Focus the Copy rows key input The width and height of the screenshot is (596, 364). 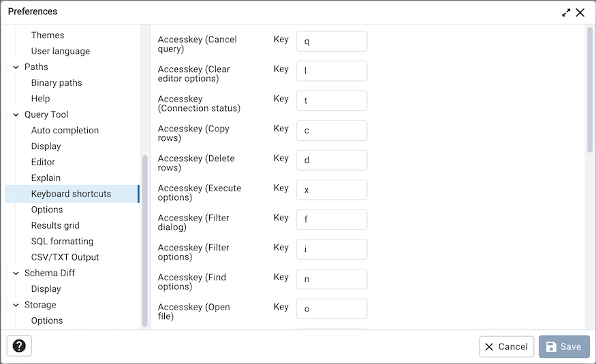(332, 131)
